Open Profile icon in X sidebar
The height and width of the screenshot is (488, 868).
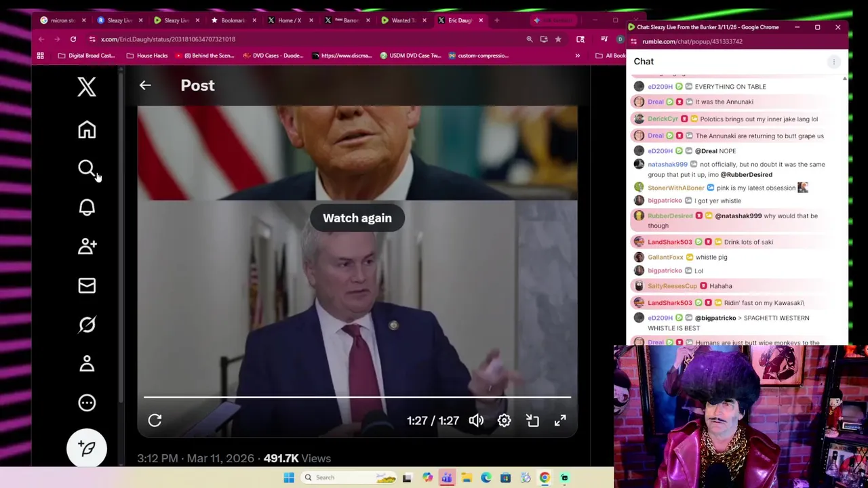[87, 364]
